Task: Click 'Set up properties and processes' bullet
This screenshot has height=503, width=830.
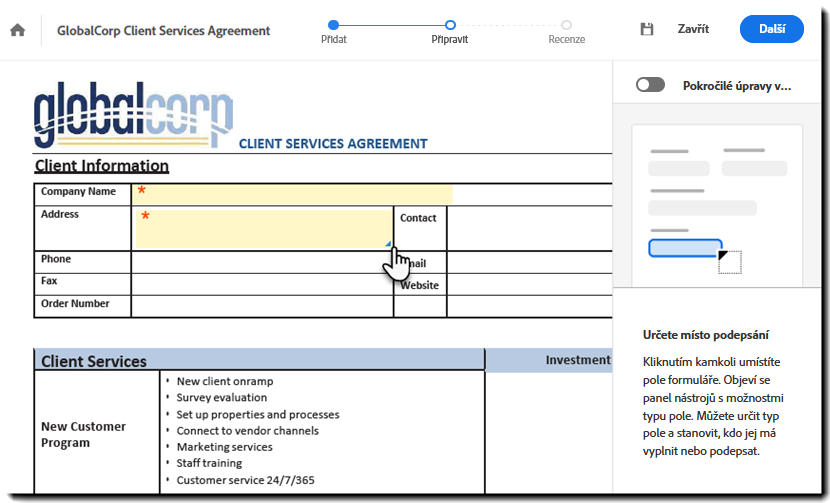Action: coord(258,415)
